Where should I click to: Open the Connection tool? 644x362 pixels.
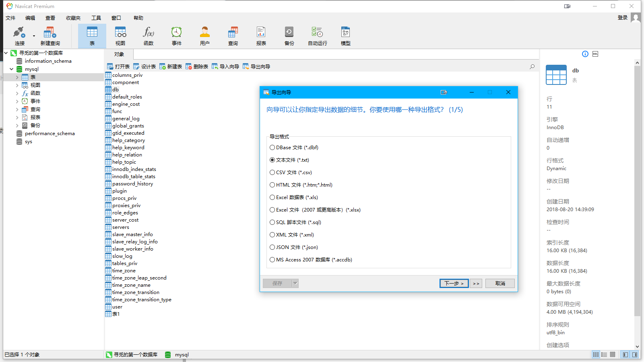(19, 36)
